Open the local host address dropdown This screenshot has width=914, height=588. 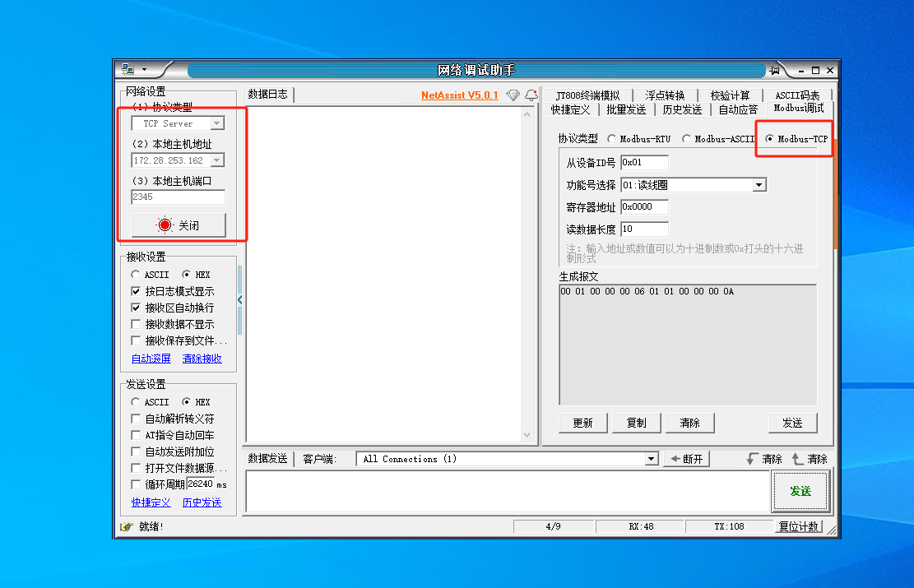pos(217,160)
